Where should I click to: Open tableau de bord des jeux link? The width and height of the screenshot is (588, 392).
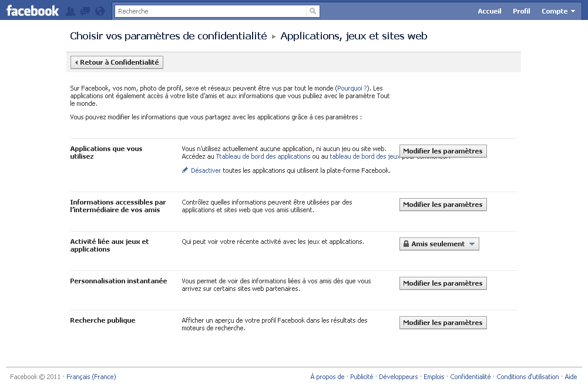coord(365,156)
